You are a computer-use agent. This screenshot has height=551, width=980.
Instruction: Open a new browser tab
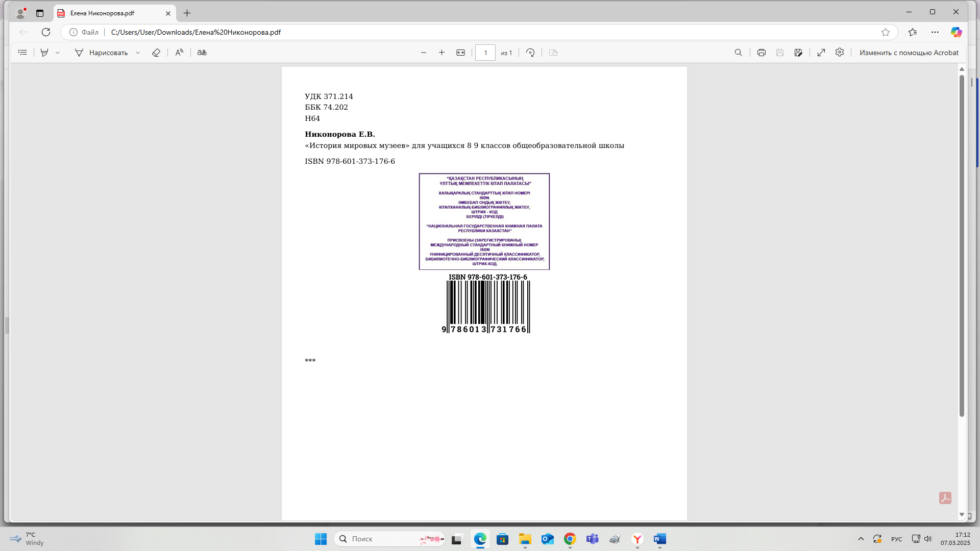point(187,13)
